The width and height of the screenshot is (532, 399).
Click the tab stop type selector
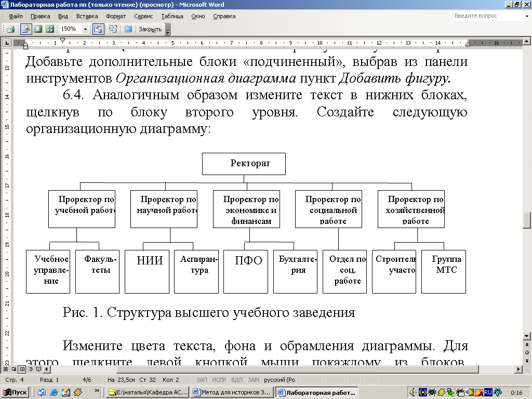pos(7,43)
